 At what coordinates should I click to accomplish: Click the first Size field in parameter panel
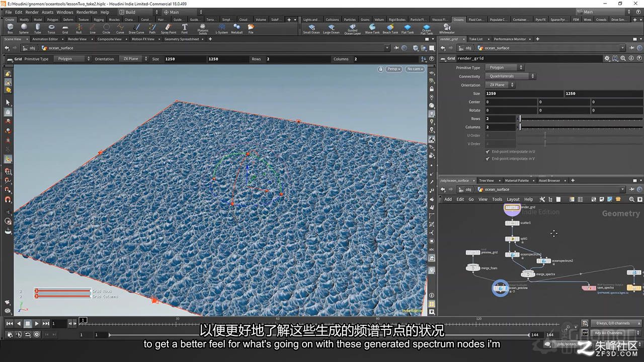coord(524,94)
